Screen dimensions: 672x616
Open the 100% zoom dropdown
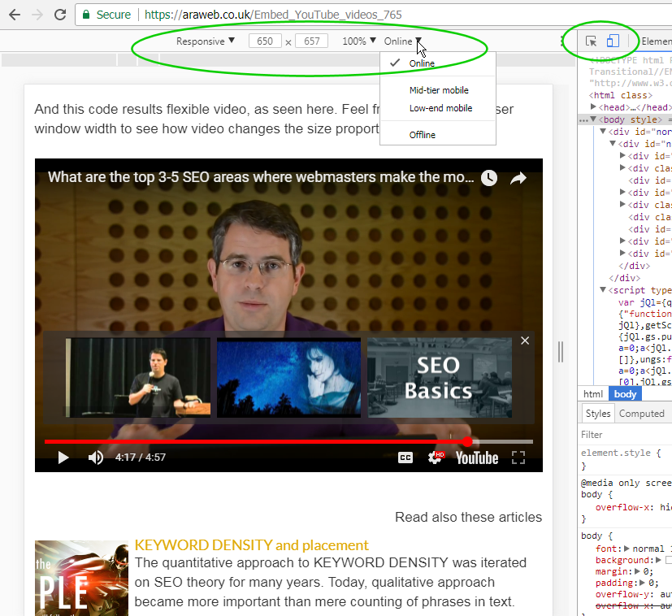[358, 41]
